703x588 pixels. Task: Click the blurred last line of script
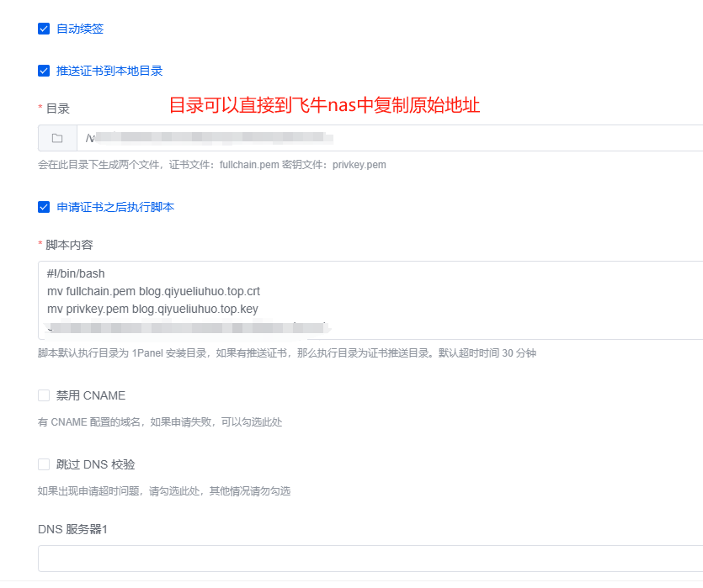[185, 326]
